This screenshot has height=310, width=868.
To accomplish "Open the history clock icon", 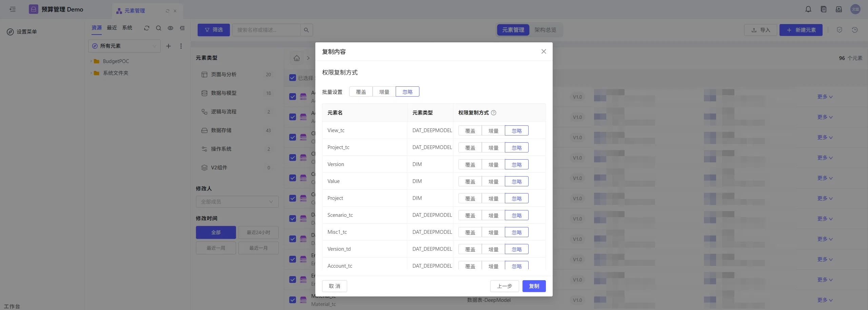I will point(855,30).
